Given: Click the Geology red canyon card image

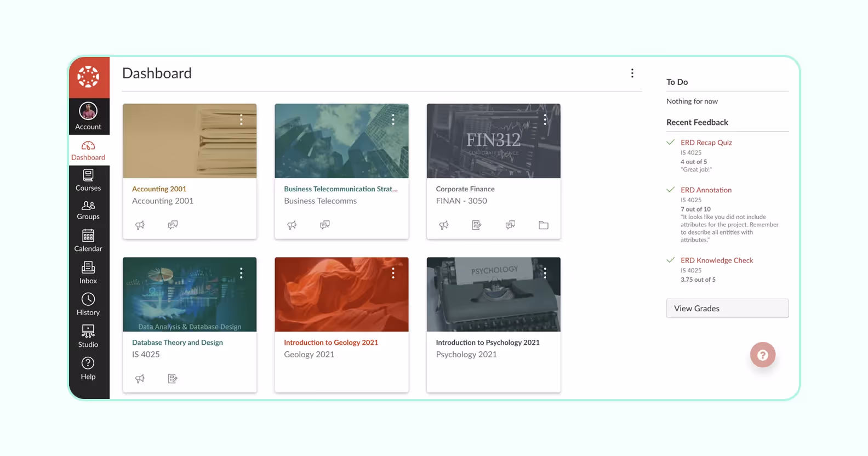Looking at the screenshot, I should click(x=341, y=294).
